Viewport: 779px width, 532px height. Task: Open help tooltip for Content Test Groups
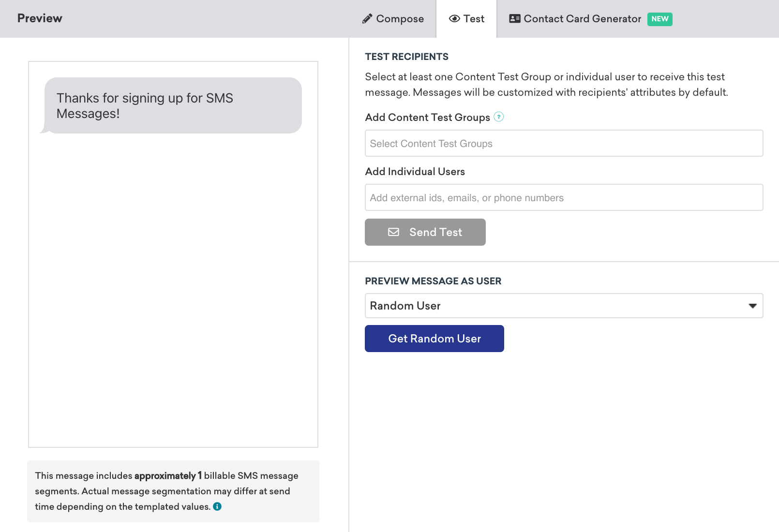coord(499,117)
